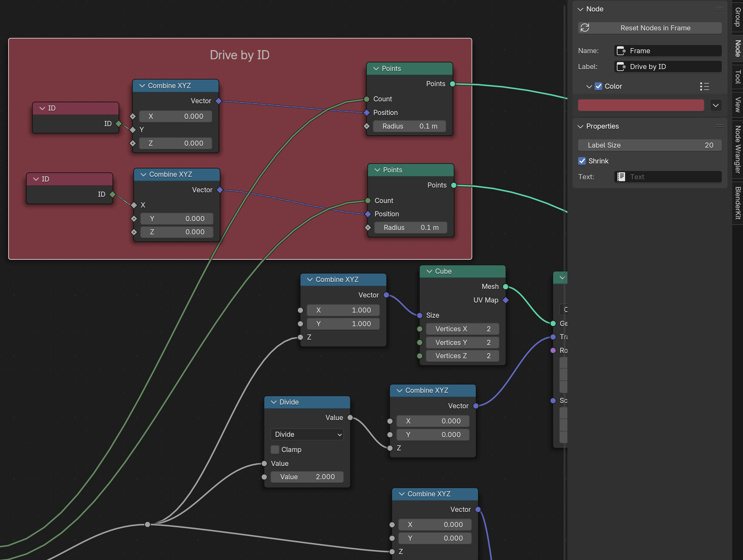Screen dimensions: 743x560
Task: Click the lower Points node Radius slider
Action: [x=411, y=228]
